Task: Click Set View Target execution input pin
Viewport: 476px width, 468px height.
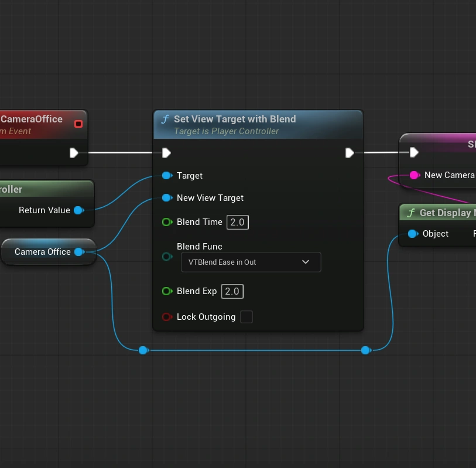Action: pyautogui.click(x=166, y=153)
